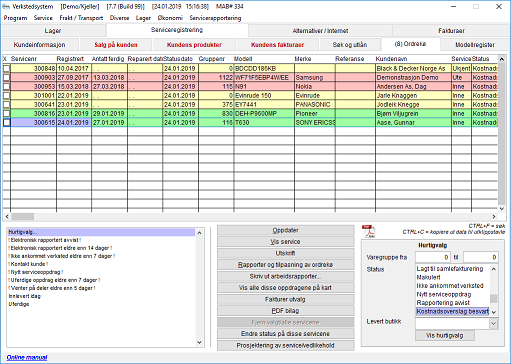Switch to Alternativer / Internet tab
511x364 pixels.
coord(320,31)
